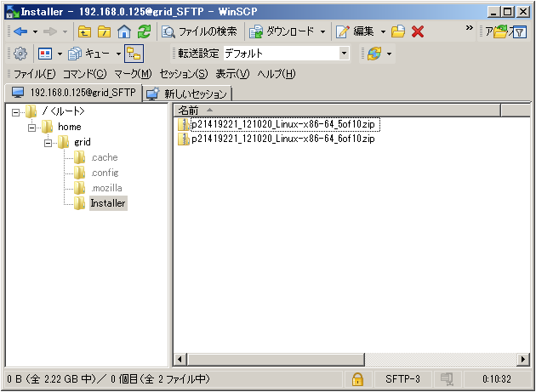Open the ファイル(F) menu
Screen dimensions: 536x392
click(x=34, y=74)
